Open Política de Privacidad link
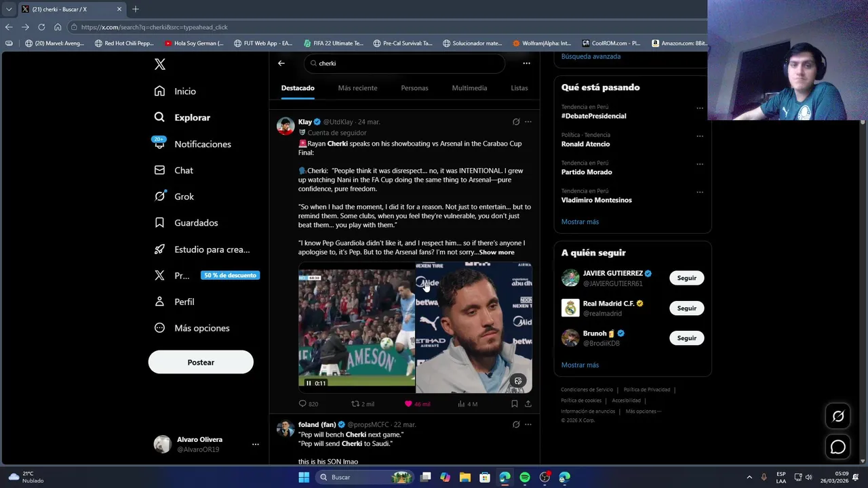Viewport: 868px width, 488px height. (x=646, y=390)
